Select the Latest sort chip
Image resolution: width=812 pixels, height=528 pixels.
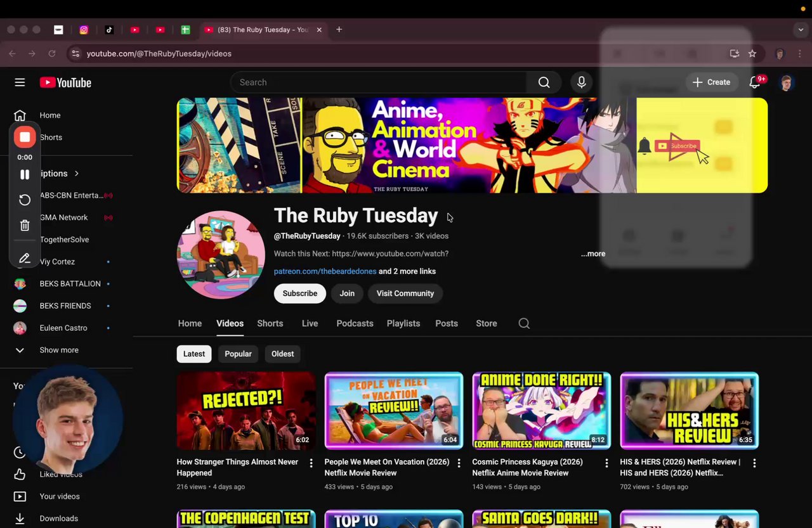(x=194, y=354)
